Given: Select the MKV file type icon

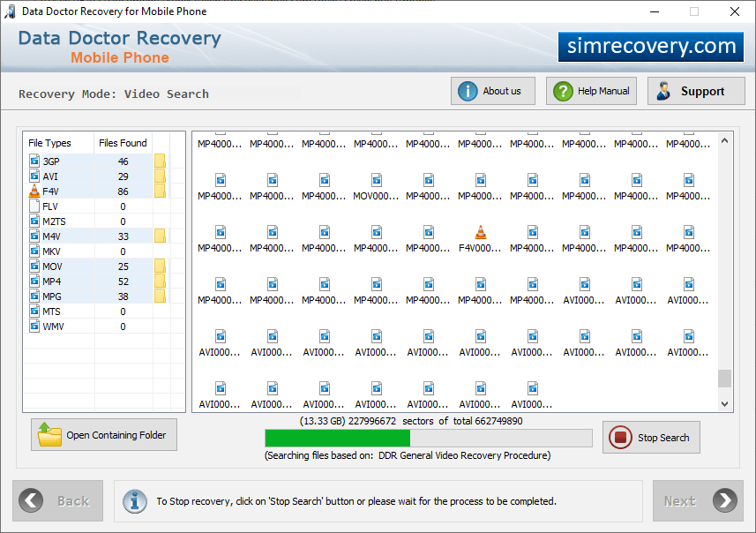Looking at the screenshot, I should [x=34, y=251].
